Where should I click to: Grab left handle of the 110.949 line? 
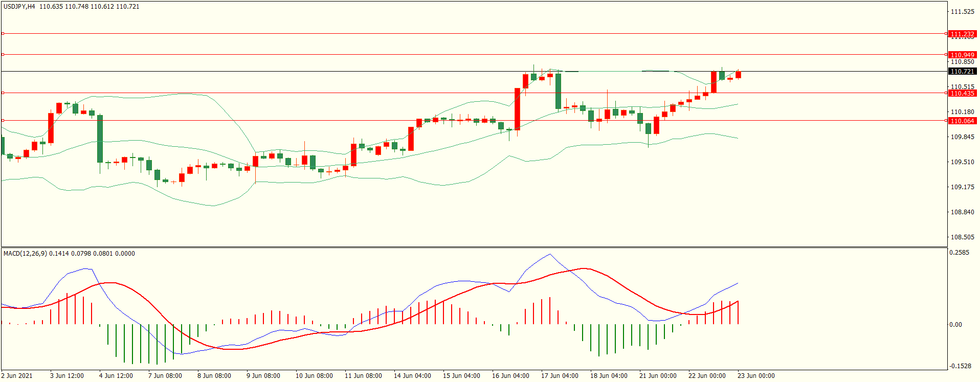[3, 54]
